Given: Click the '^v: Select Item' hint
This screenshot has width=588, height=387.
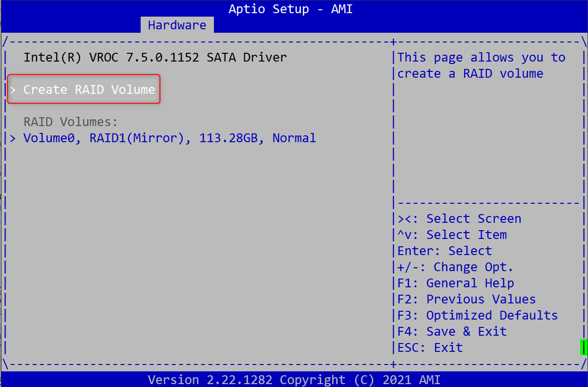Looking at the screenshot, I should 452,235.
